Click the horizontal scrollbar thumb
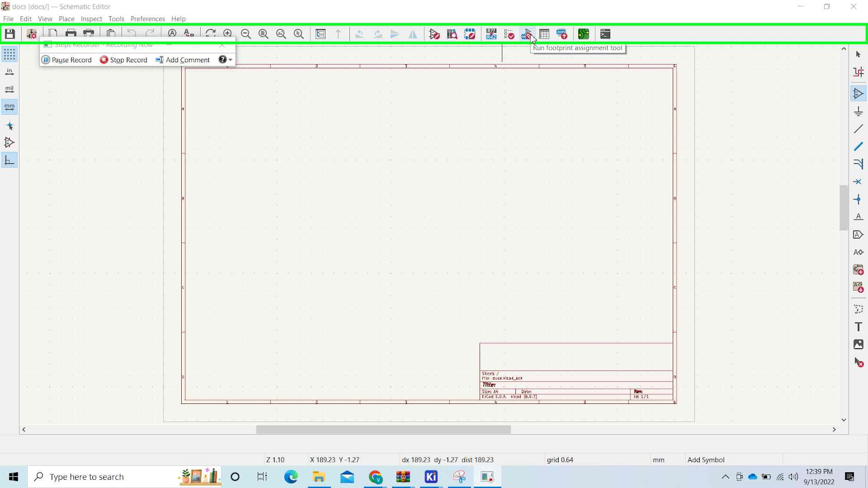This screenshot has width=868, height=488. [x=384, y=429]
